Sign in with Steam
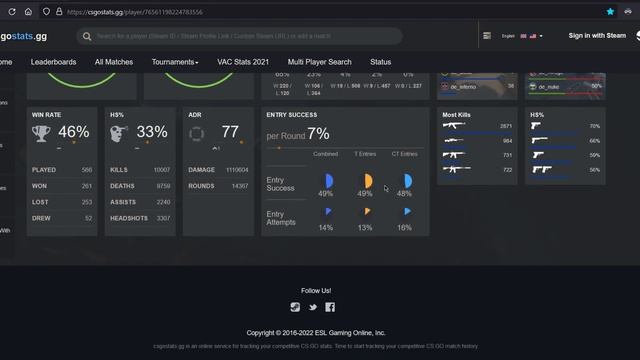The height and width of the screenshot is (360, 640). [597, 36]
